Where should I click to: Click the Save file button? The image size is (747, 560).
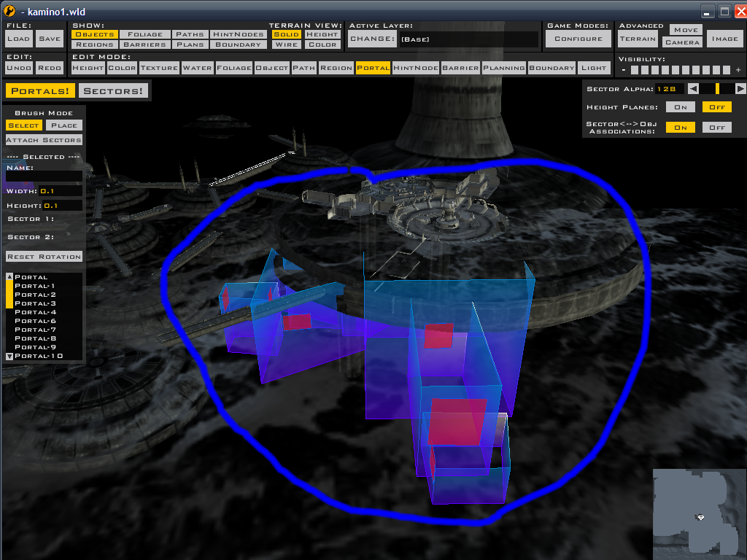click(50, 39)
